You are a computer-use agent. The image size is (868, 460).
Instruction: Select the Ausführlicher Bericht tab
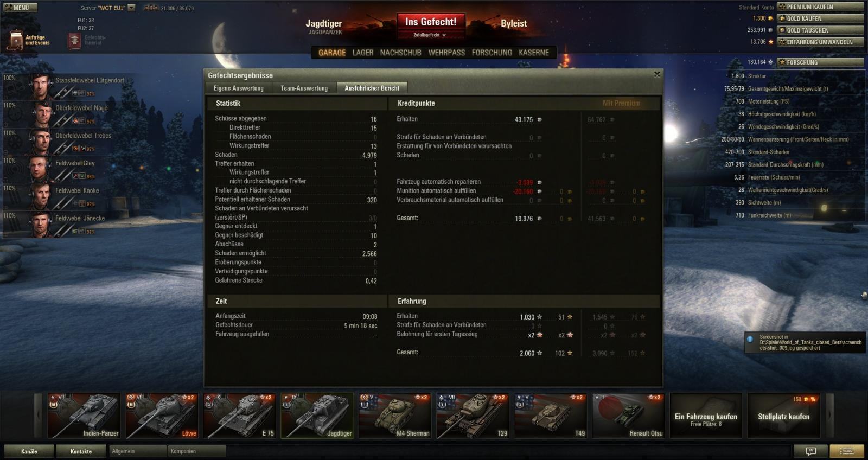coord(372,88)
